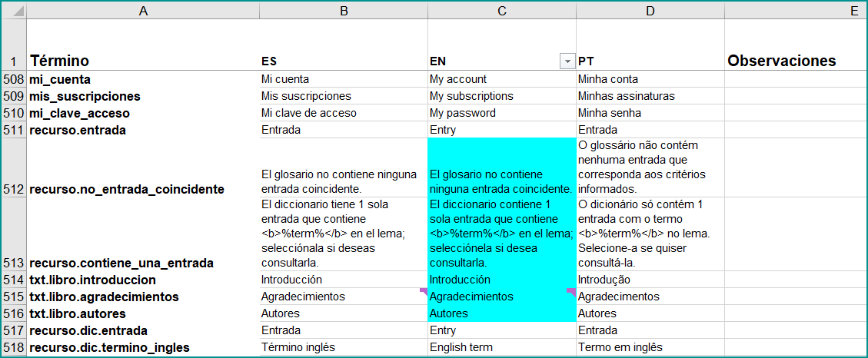The width and height of the screenshot is (868, 358).
Task: Select the cyan Autores cell
Action: (501, 313)
